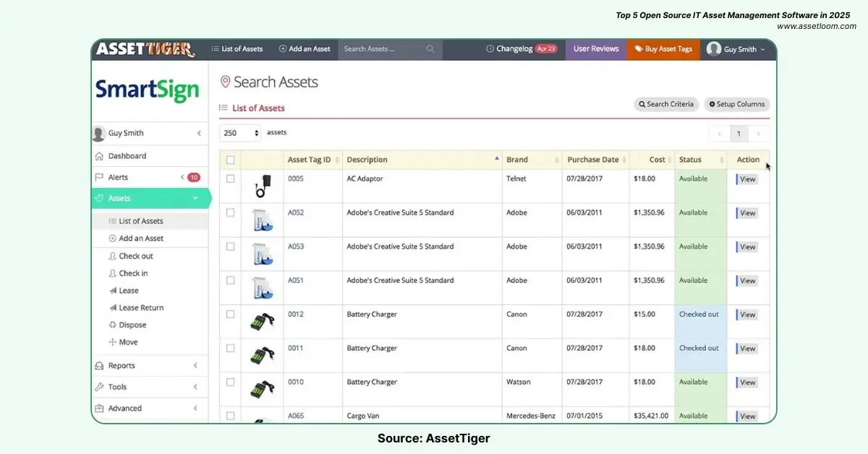Check the select-all checkbox in the table header
This screenshot has height=454, width=868.
click(x=229, y=159)
